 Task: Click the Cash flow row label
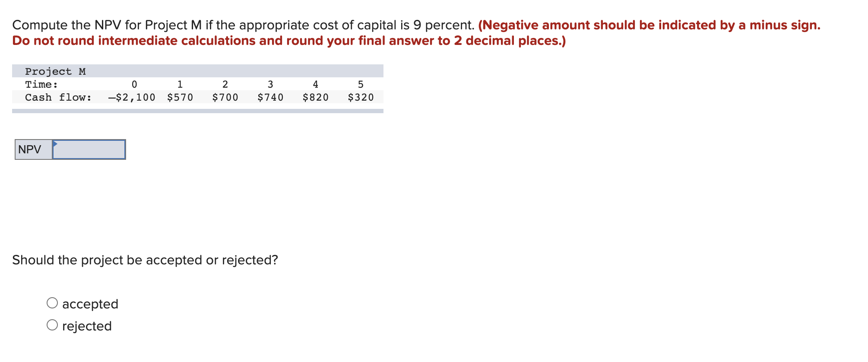[58, 97]
